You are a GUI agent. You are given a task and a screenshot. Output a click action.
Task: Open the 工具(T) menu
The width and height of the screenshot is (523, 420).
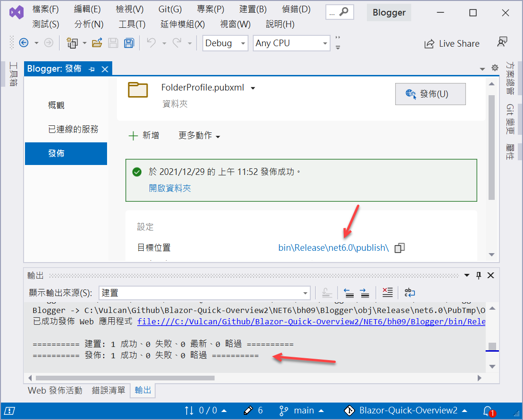click(132, 25)
